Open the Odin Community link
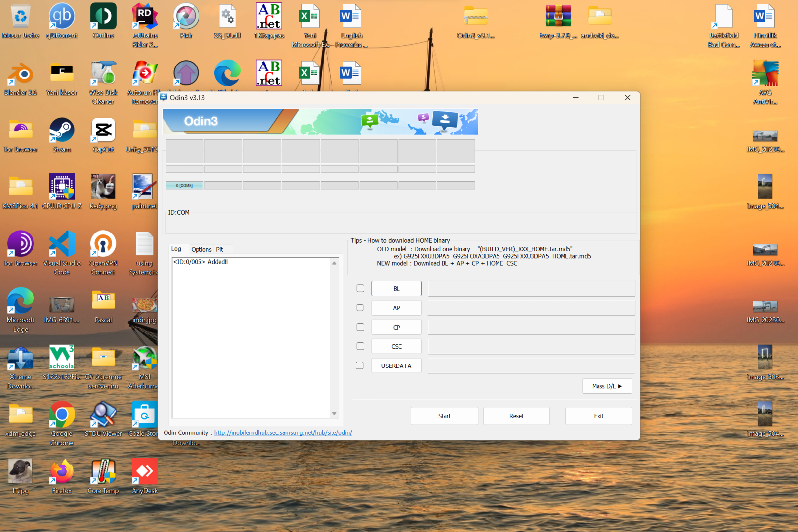The width and height of the screenshot is (798, 532). 283,432
